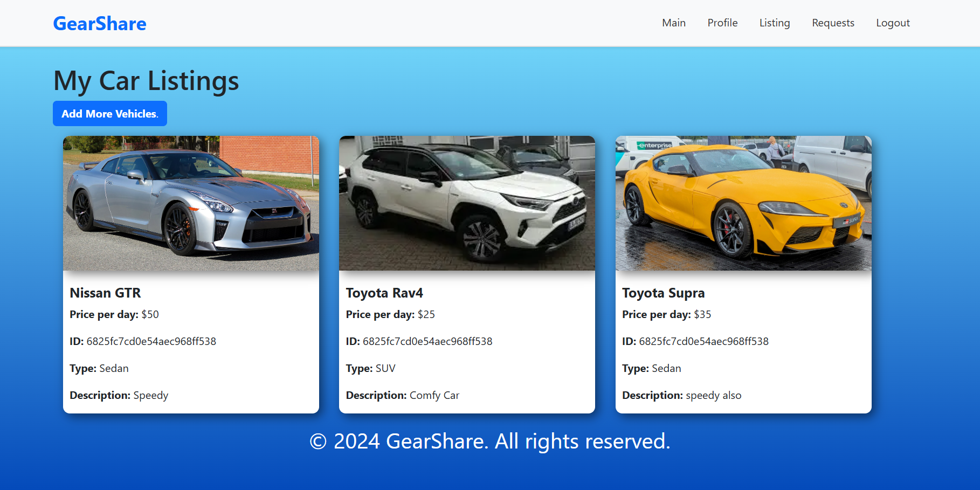Viewport: 980px width, 490px height.
Task: Open the Main nav item
Action: pos(674,23)
